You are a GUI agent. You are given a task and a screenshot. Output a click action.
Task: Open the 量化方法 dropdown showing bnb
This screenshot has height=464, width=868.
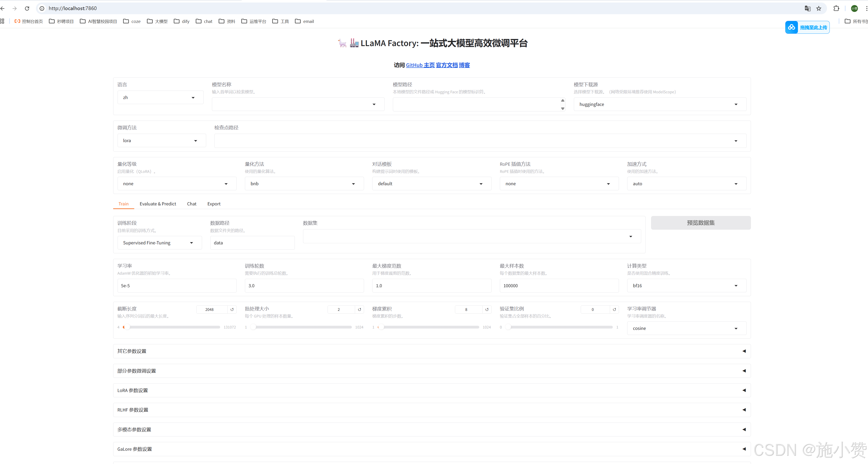[304, 184]
